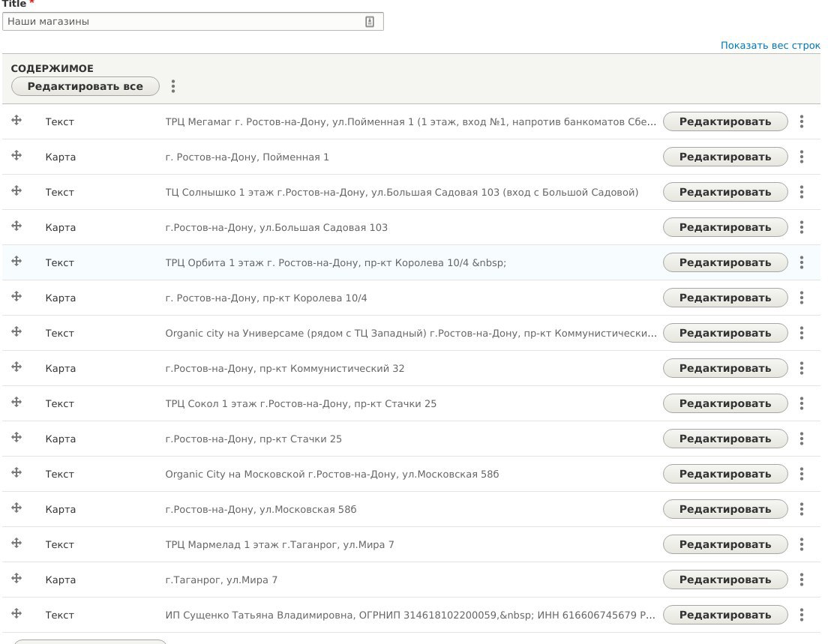Open three-dot menu for ТЦ Солнышко row
Image resolution: width=828 pixels, height=644 pixels.
[802, 192]
